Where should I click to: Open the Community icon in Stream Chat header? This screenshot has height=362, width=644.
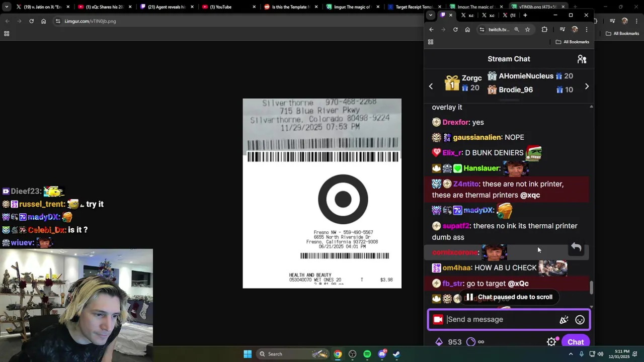click(582, 59)
